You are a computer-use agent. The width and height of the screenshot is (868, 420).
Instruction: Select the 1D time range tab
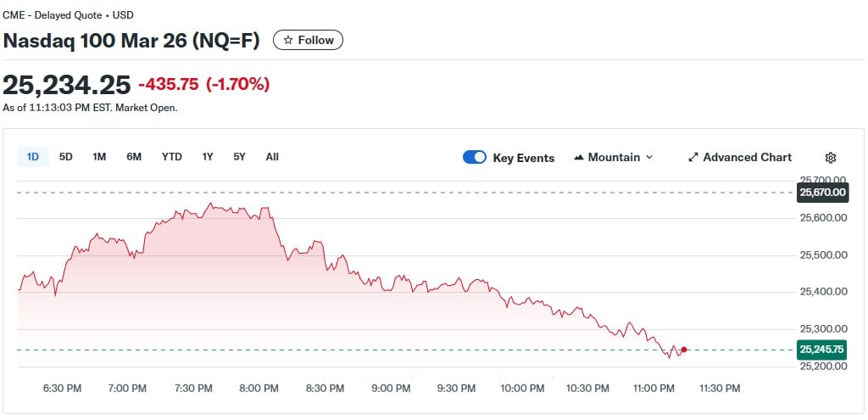[33, 157]
